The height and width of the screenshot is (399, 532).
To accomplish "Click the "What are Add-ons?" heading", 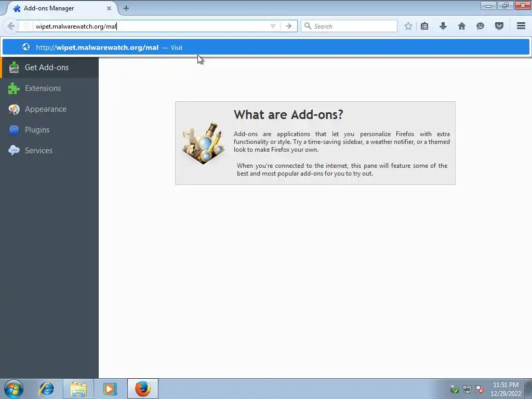I will (x=288, y=115).
